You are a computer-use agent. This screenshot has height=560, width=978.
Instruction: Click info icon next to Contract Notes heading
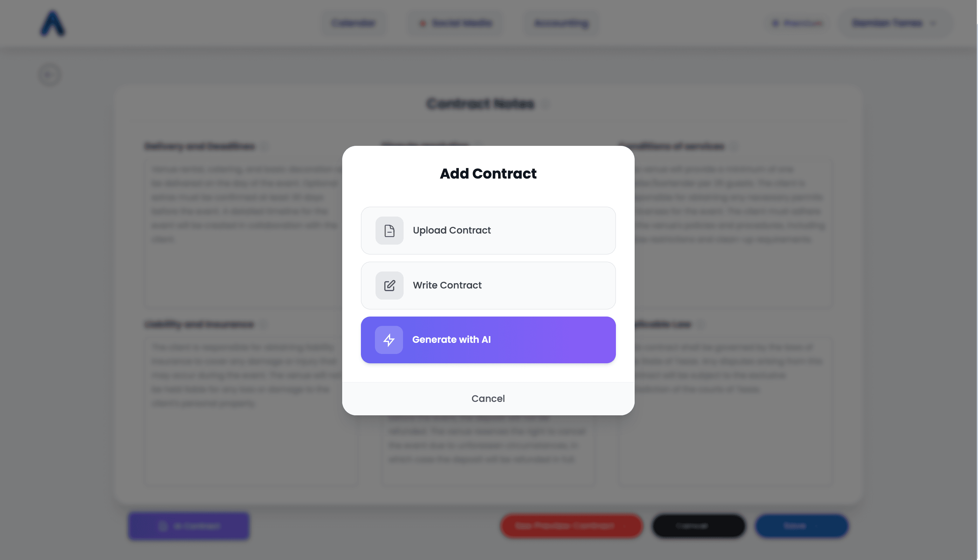click(546, 104)
